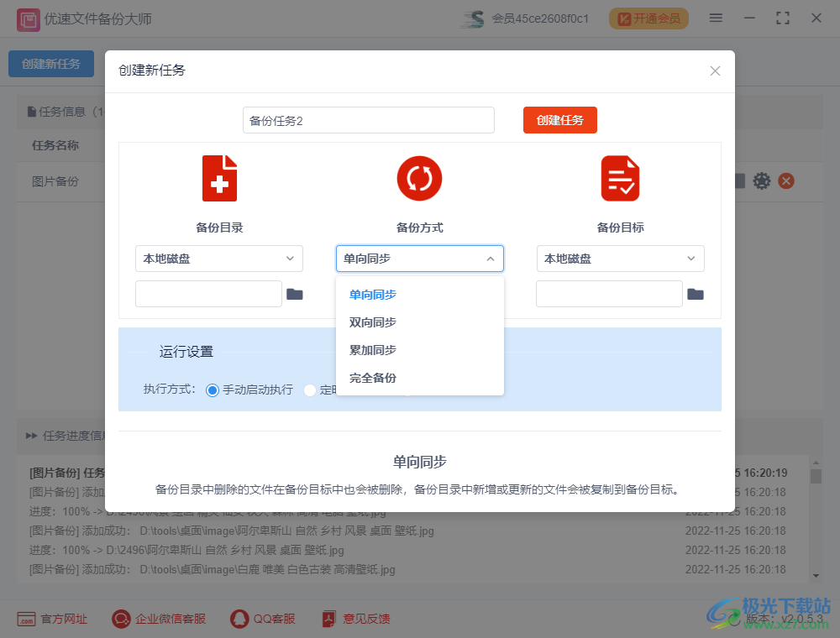Open the 本地磁盘 dropdown under 备份目标

(620, 259)
